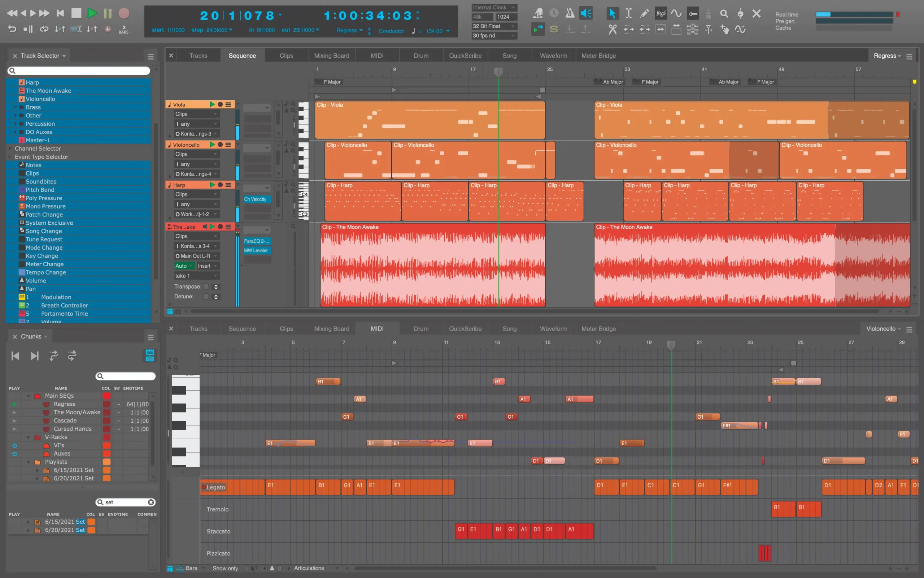924x578 pixels.
Task: Select the Hand scrub tool
Action: tap(724, 29)
